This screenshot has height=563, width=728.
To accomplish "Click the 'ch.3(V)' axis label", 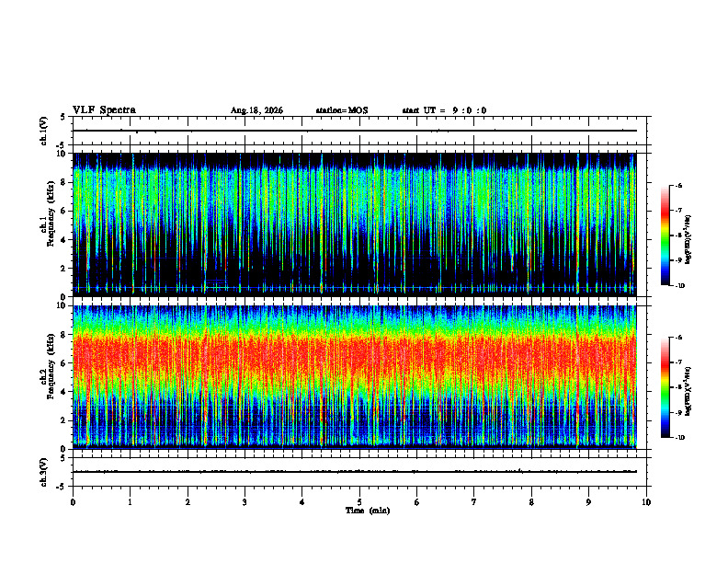I will point(43,472).
